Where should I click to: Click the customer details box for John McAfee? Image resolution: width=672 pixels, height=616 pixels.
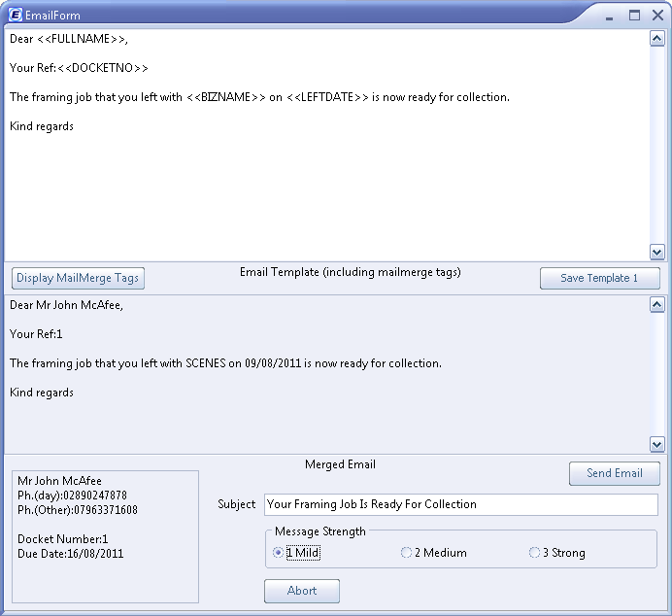pos(105,534)
